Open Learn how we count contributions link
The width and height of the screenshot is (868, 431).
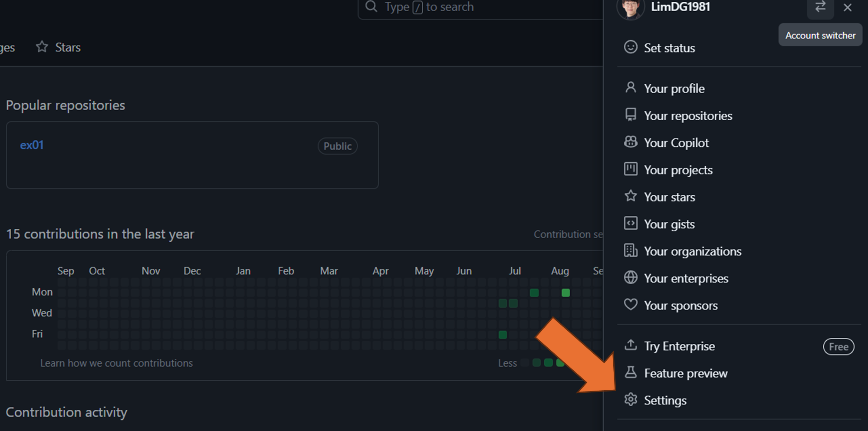[116, 363]
